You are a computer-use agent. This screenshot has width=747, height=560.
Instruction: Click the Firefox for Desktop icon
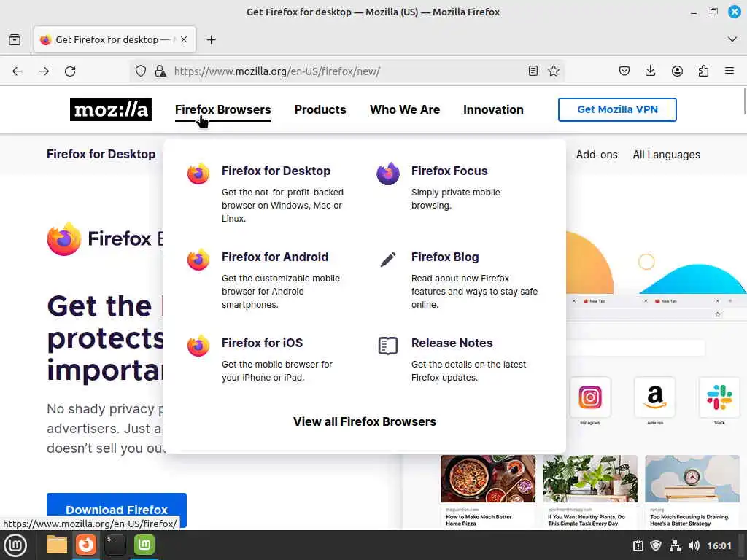pos(198,174)
